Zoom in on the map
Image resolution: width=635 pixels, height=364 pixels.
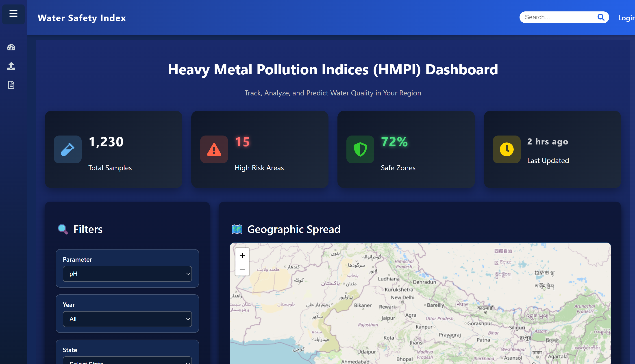coord(242,255)
